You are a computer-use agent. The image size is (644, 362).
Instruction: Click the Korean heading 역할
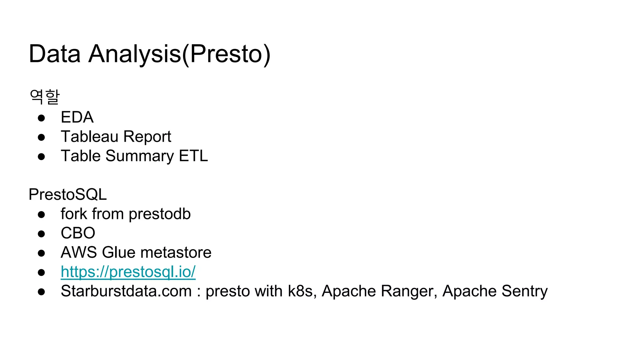(x=44, y=97)
